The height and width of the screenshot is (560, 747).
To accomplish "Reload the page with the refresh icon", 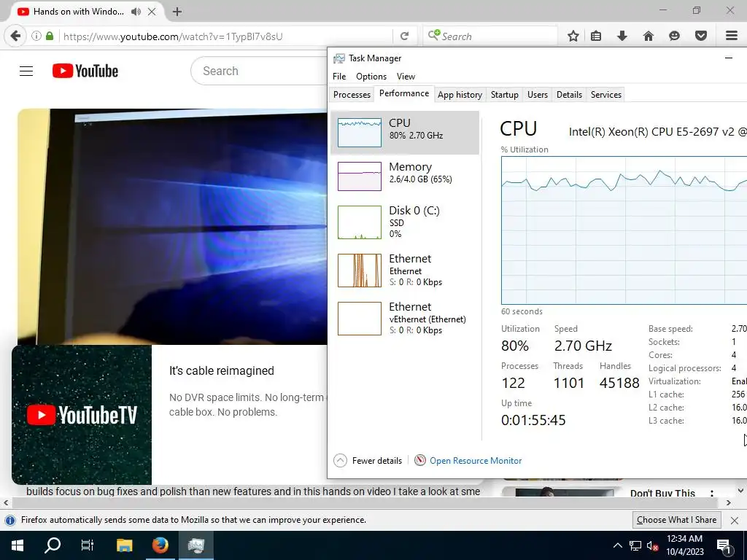I will coord(404,36).
